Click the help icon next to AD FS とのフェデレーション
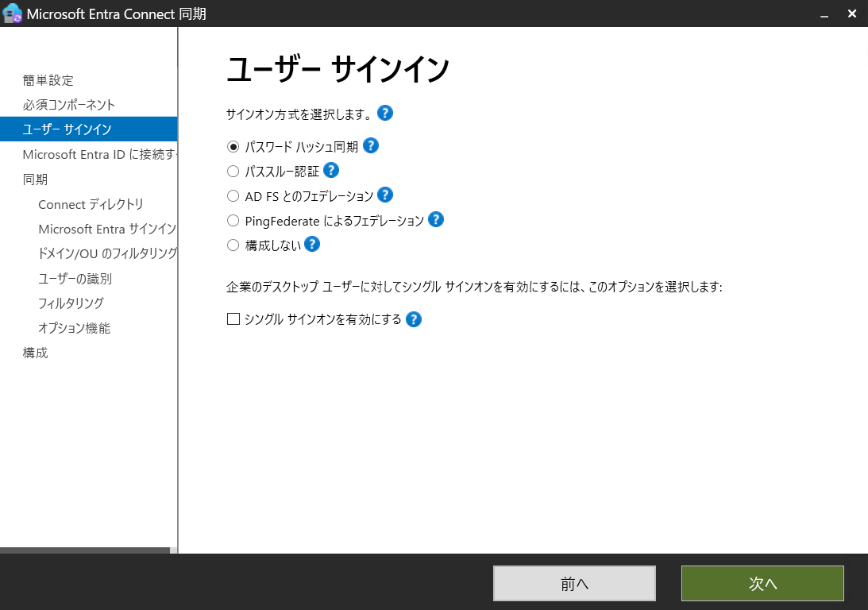868x610 pixels. [385, 195]
